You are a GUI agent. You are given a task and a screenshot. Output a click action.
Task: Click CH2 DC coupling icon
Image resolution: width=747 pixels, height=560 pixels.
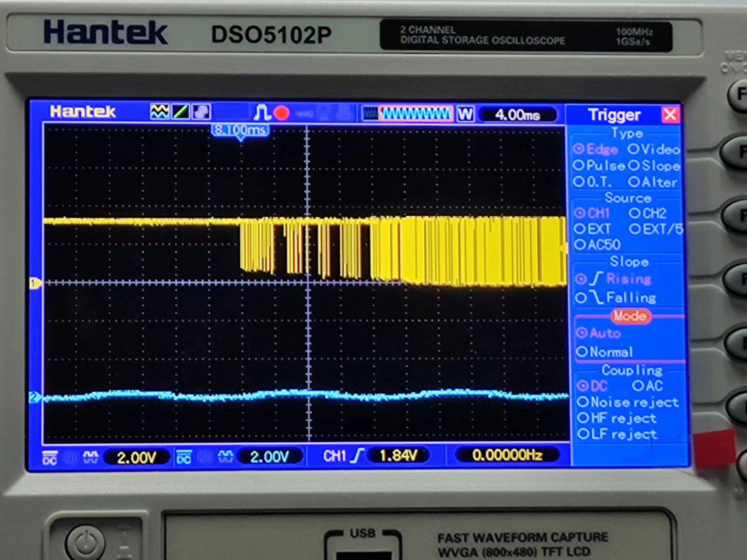tap(184, 458)
